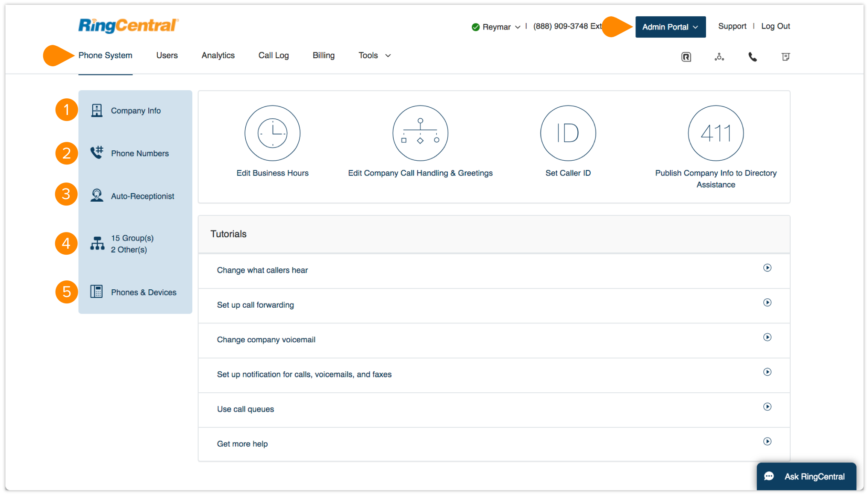Click the Set Caller ID icon
Image resolution: width=868 pixels, height=494 pixels.
click(x=568, y=133)
